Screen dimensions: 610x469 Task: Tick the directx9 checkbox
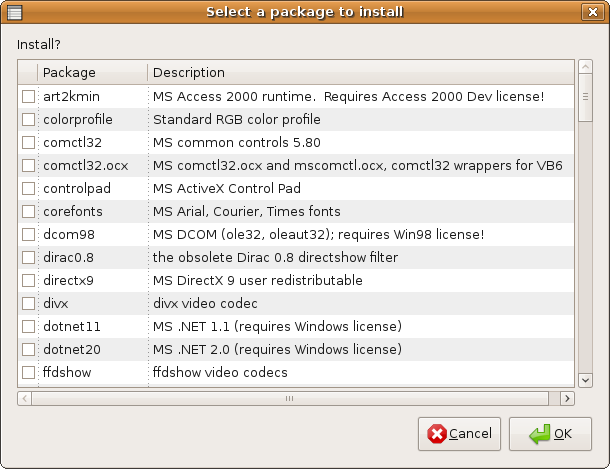(28, 280)
